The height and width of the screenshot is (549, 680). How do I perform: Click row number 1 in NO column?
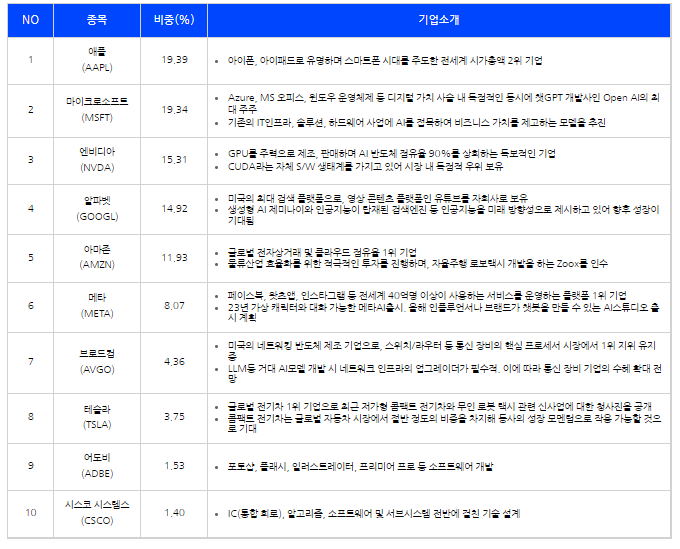[31, 60]
